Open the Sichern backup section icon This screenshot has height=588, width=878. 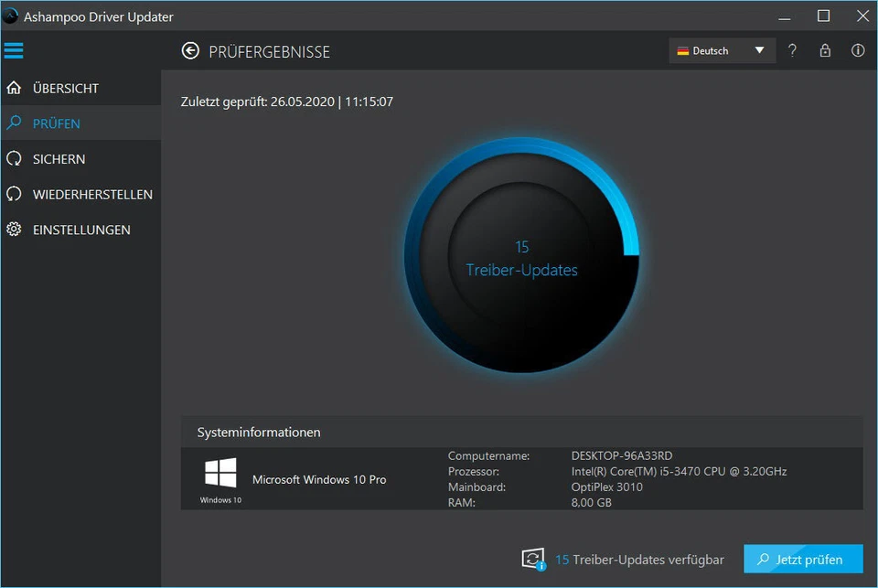(x=14, y=158)
